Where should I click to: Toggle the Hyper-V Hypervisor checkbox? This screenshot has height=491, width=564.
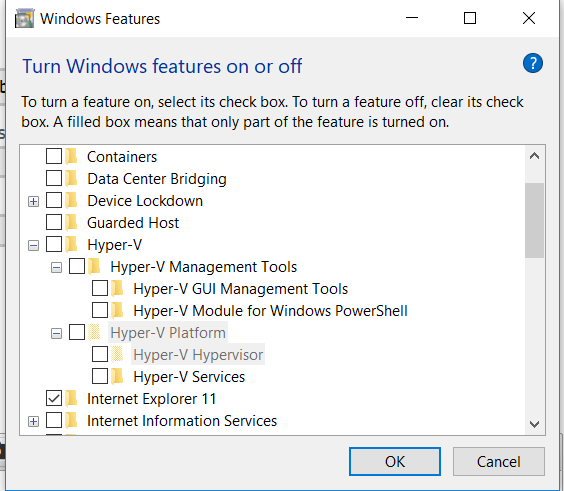[x=100, y=354]
